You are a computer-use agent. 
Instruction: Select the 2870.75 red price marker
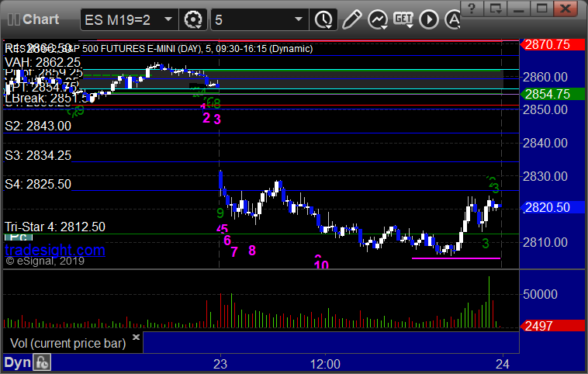(x=552, y=45)
